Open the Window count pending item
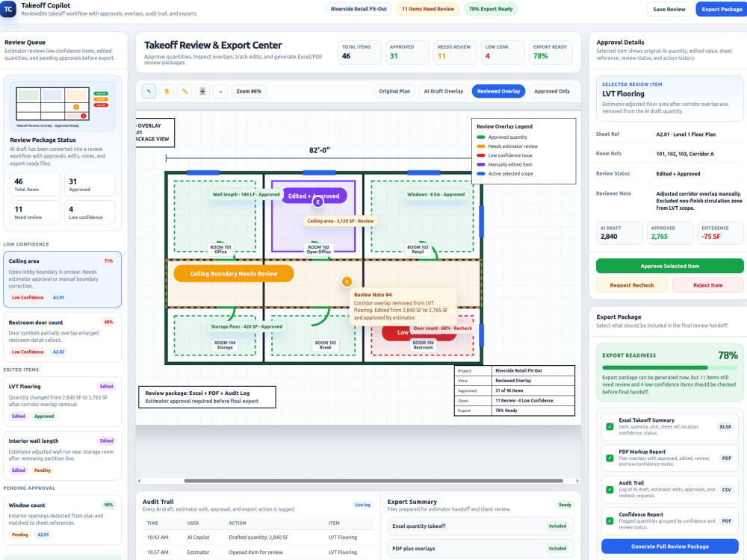Image resolution: width=747 pixels, height=560 pixels. [x=62, y=520]
